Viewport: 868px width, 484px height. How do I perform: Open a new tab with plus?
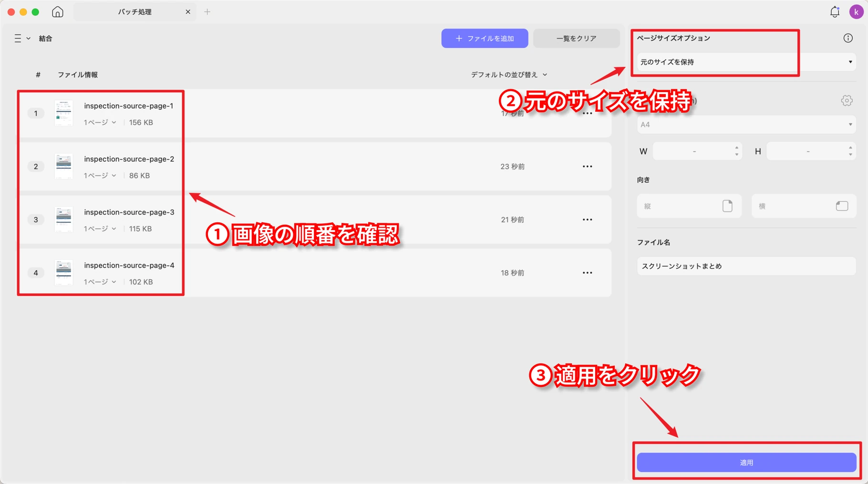click(x=207, y=12)
